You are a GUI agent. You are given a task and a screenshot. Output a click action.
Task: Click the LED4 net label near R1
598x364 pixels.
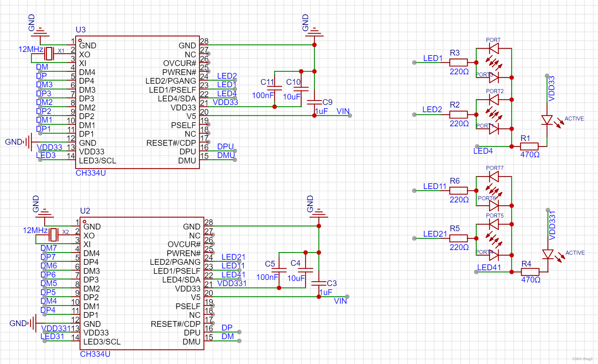(483, 151)
